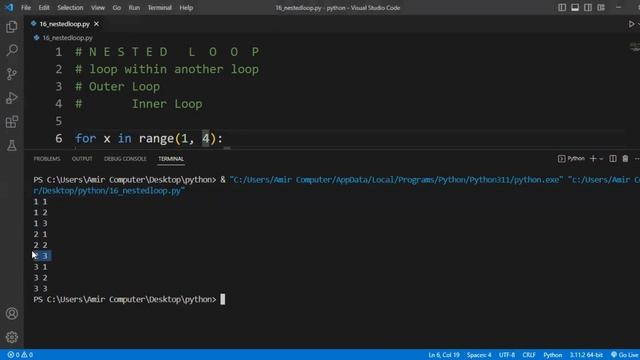The width and height of the screenshot is (640, 360).
Task: Open the Run menu
Action: pyautogui.click(x=134, y=8)
